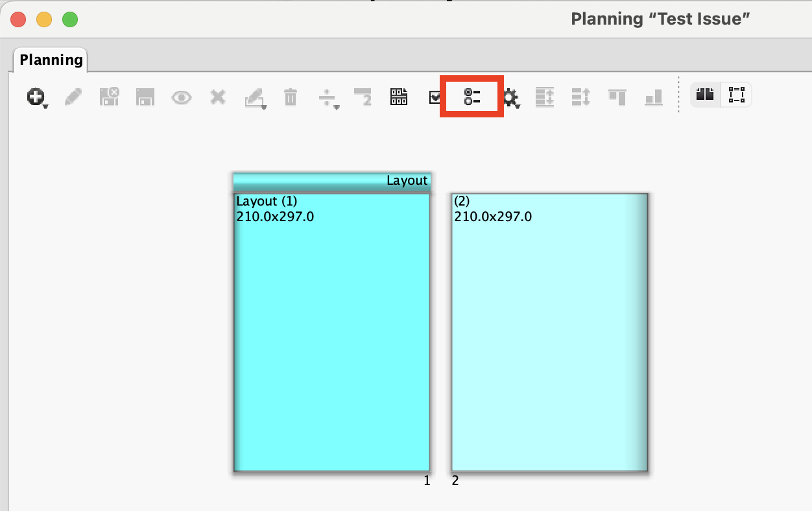812x511 pixels.
Task: Click the X remove icon
Action: [x=218, y=97]
